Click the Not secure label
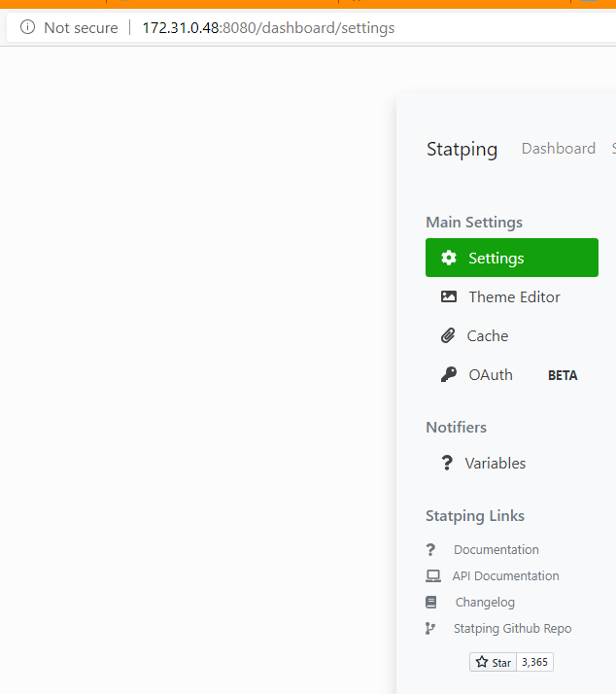This screenshot has height=694, width=616. point(81,28)
